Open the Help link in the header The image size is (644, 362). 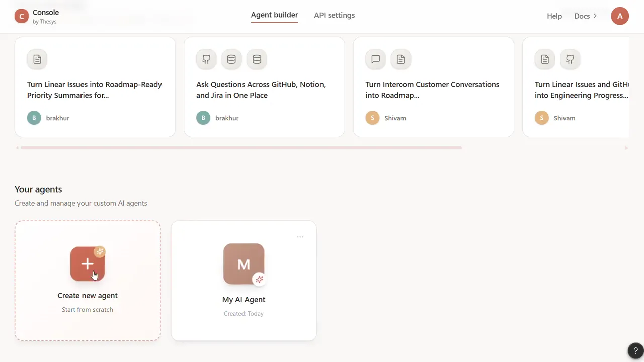[x=554, y=16]
